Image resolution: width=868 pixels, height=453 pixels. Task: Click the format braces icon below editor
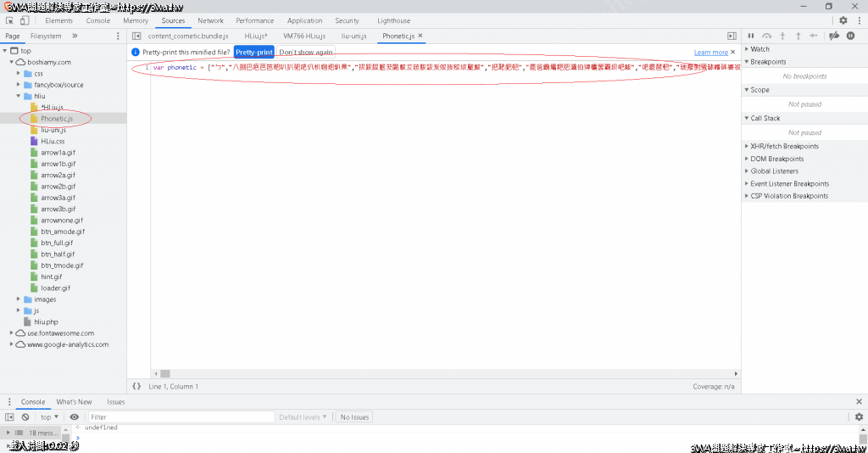[x=136, y=386]
